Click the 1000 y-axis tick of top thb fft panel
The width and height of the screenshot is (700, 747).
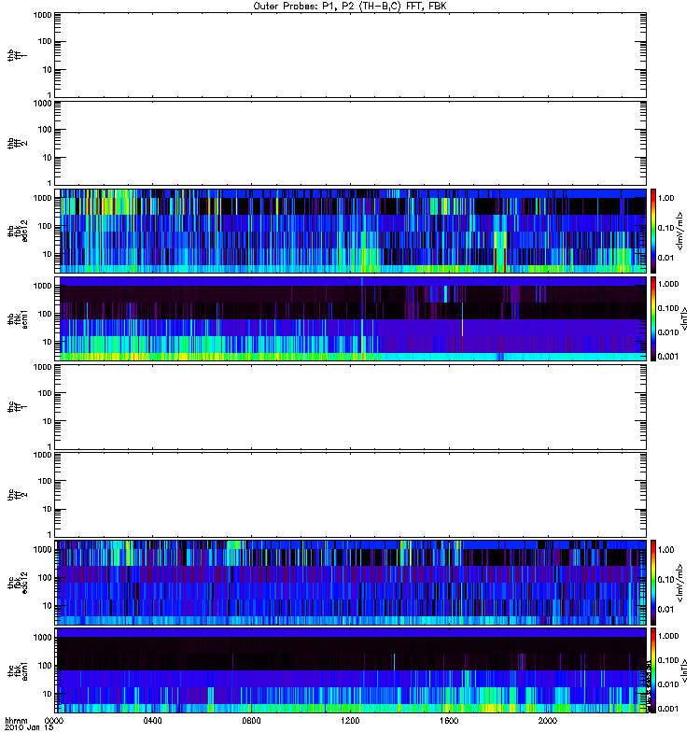pos(42,15)
